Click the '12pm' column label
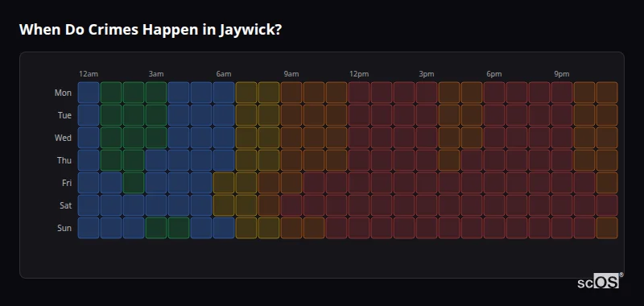Viewport: 644px width, 306px height. (359, 74)
